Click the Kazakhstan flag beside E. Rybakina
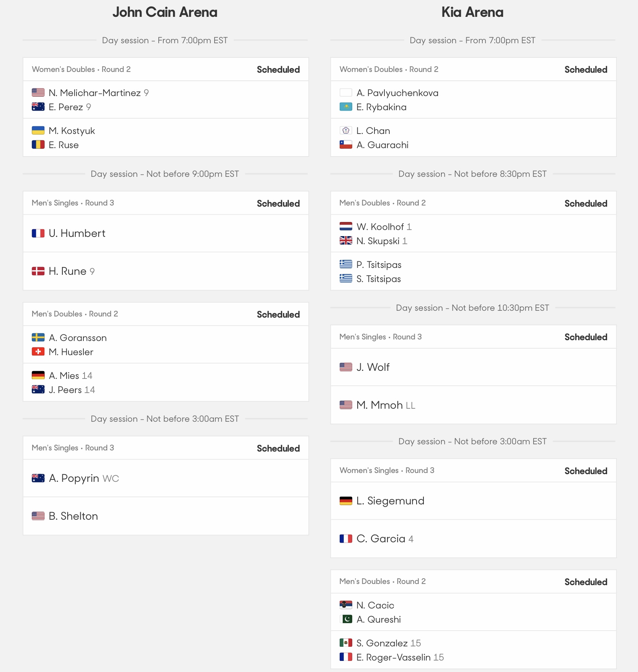The height and width of the screenshot is (672, 638). coord(346,107)
